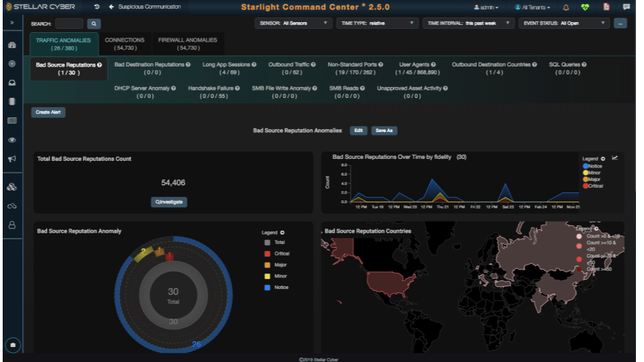
Task: Click inside the Search input field
Action: pyautogui.click(x=69, y=24)
